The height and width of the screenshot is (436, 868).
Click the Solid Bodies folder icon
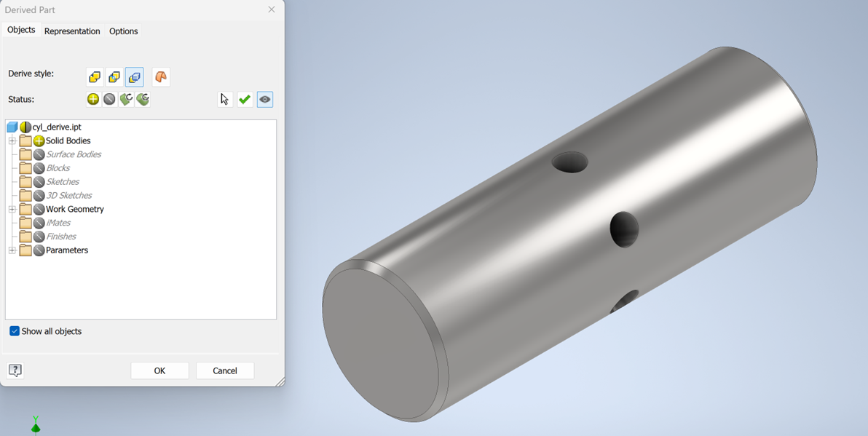point(25,140)
